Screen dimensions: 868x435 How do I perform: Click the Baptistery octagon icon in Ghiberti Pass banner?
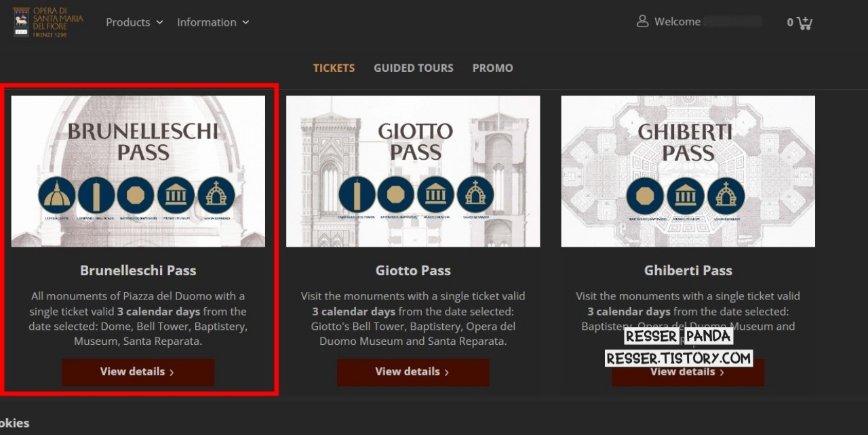(x=646, y=196)
